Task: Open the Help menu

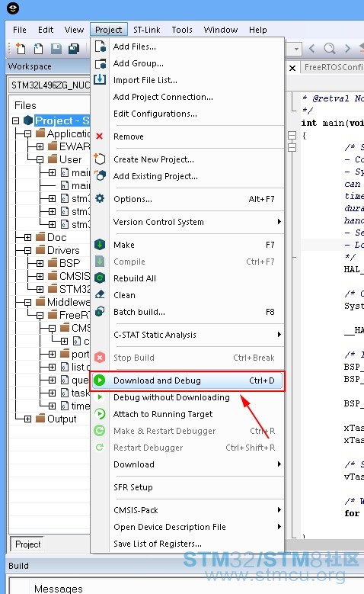Action: [258, 30]
